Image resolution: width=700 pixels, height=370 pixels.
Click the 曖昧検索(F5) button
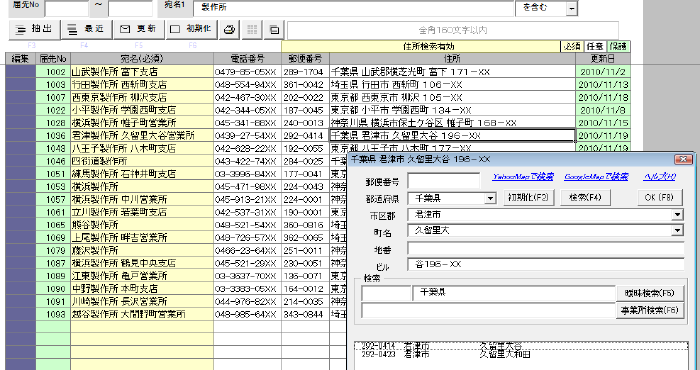(650, 293)
